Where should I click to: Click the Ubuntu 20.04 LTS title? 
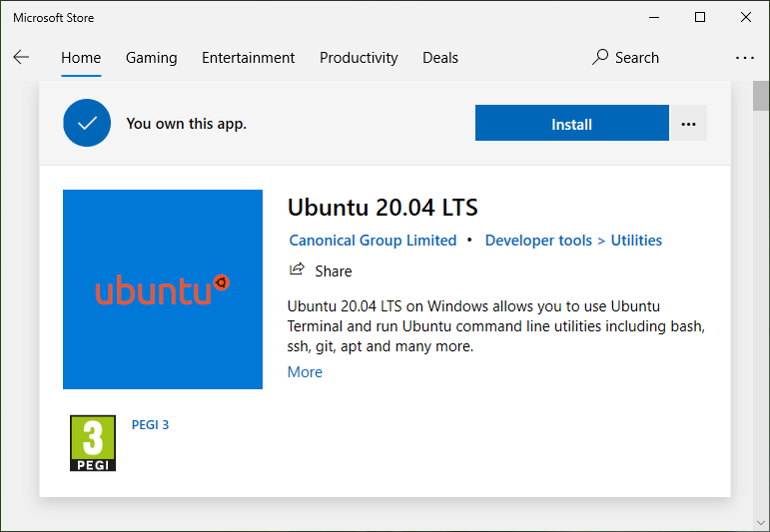(x=383, y=207)
